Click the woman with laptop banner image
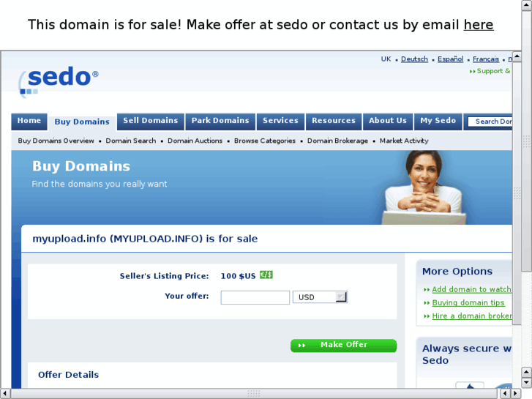The image size is (532, 399). pos(424,187)
